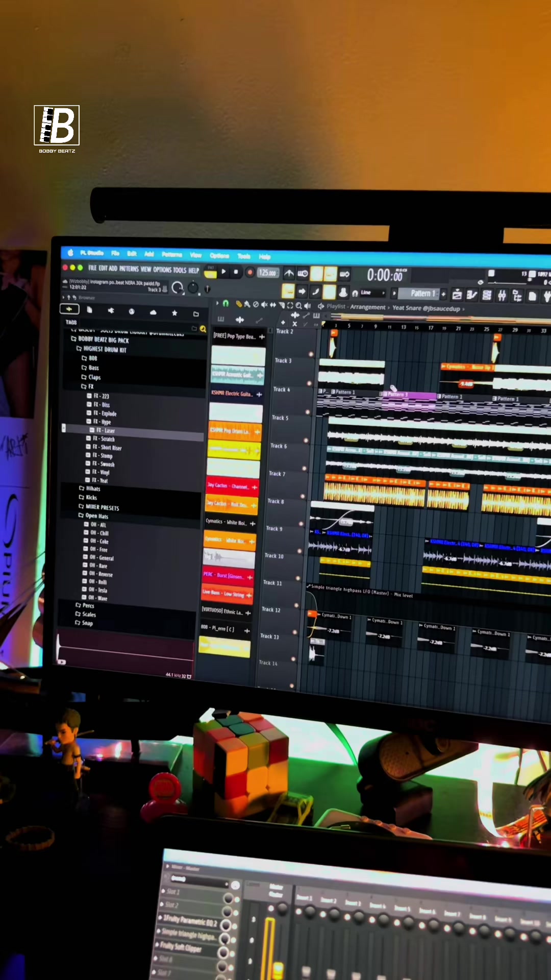Open the mixer view icon

[502, 295]
